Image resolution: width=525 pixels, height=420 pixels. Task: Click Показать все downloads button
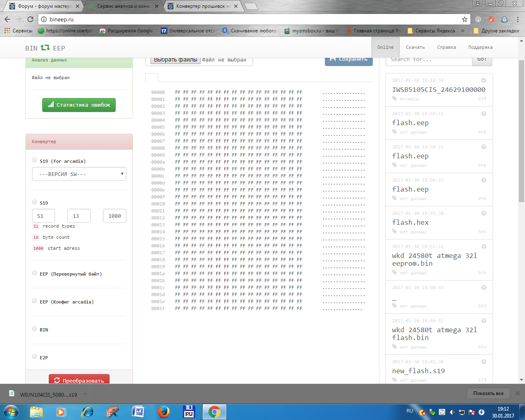click(x=488, y=393)
